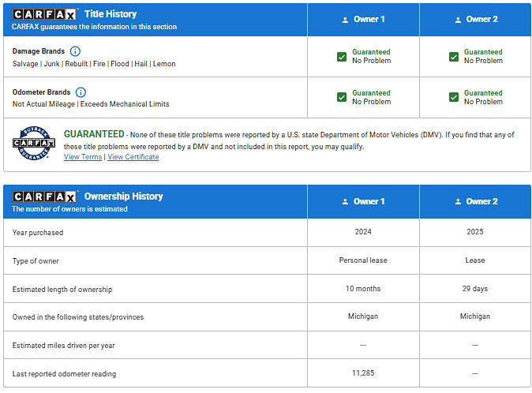Click the CARFAX logo in Ownership History header
This screenshot has height=393, width=532.
[44, 196]
